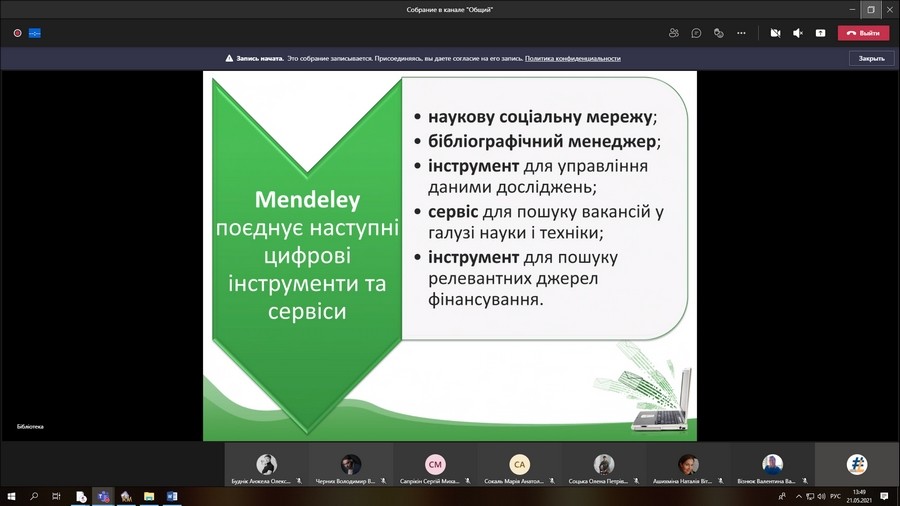This screenshot has height=506, width=900.
Task: Restore down the Teams meeting window
Action: [x=871, y=9]
